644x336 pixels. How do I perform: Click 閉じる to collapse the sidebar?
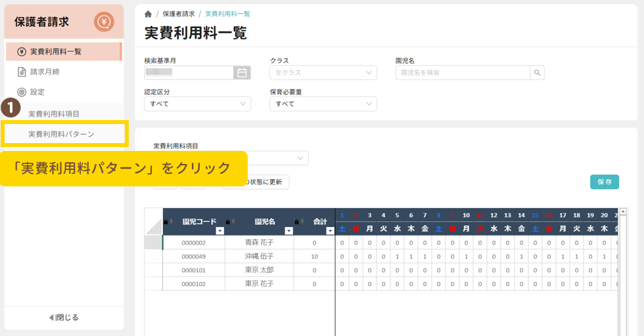[x=64, y=318]
